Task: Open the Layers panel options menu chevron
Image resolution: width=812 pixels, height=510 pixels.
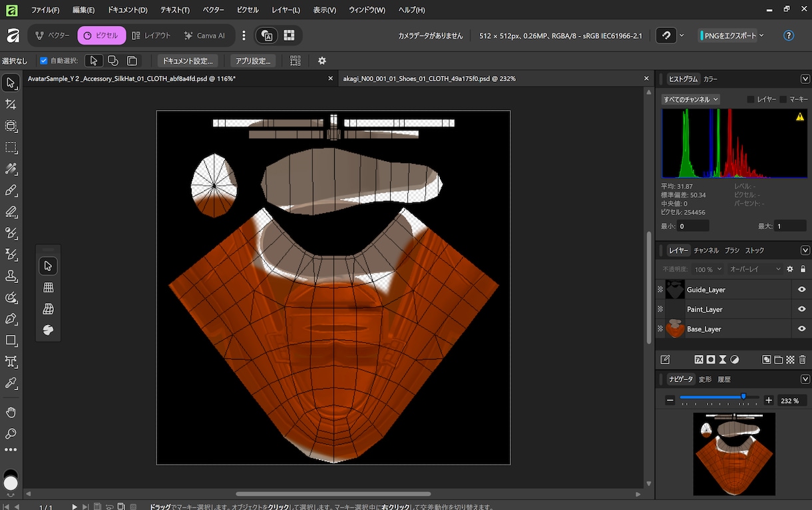Action: click(x=805, y=250)
